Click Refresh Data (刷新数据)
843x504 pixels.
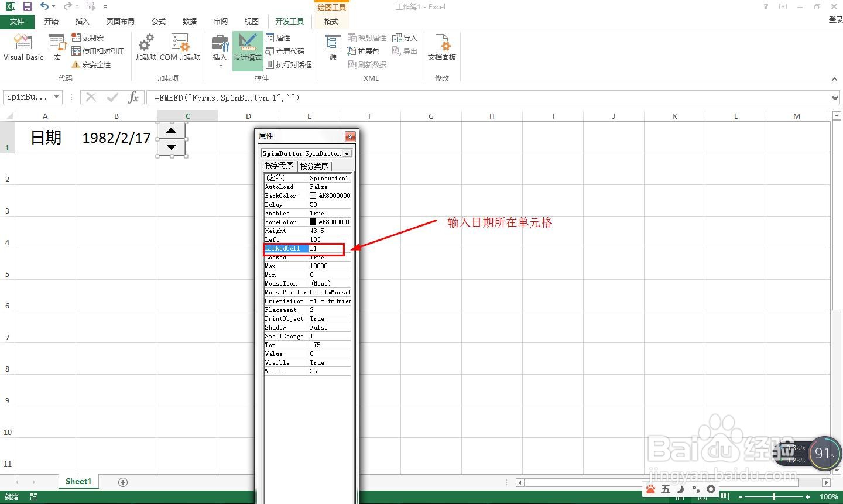pos(367,64)
